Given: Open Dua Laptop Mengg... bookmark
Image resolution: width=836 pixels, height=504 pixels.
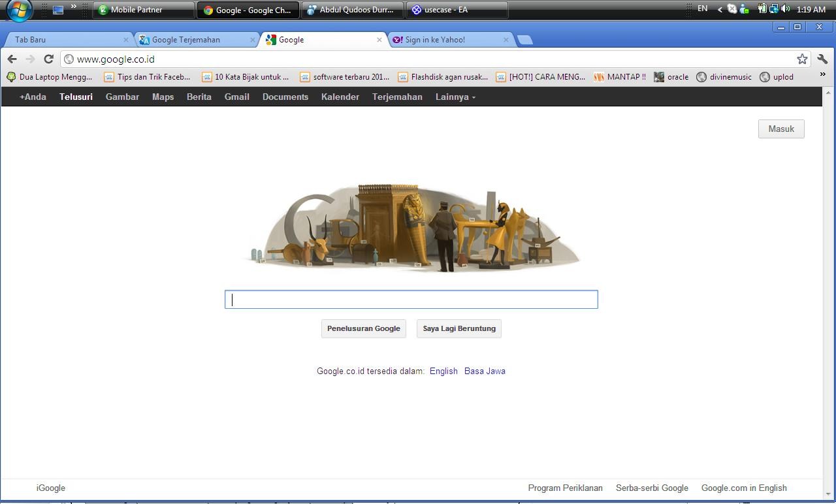Looking at the screenshot, I should click(x=50, y=77).
